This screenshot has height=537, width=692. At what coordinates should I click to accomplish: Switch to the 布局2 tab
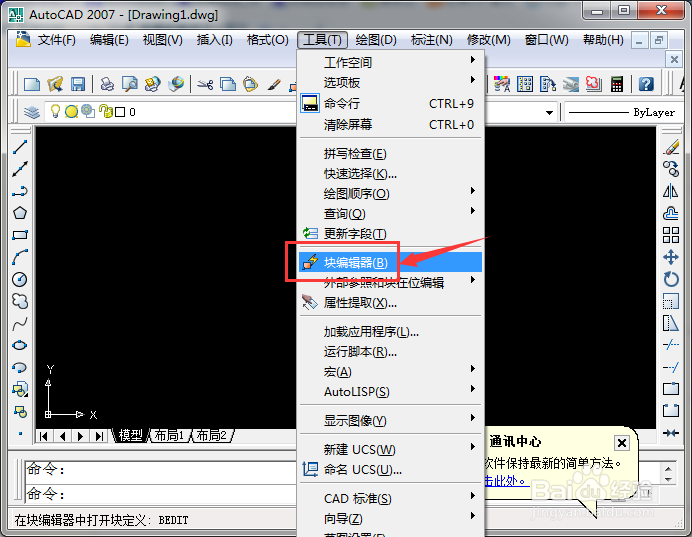coord(211,436)
